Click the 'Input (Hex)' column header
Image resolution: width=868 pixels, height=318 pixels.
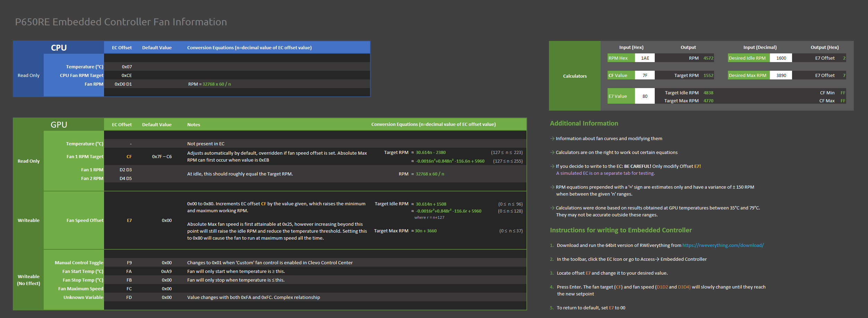point(631,47)
